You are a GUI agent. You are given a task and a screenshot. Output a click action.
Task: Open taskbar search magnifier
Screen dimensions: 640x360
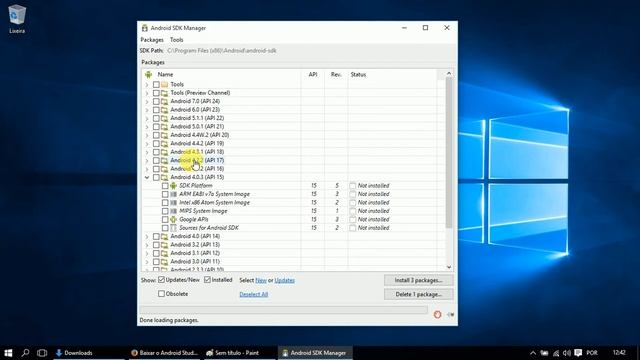pos(25,353)
